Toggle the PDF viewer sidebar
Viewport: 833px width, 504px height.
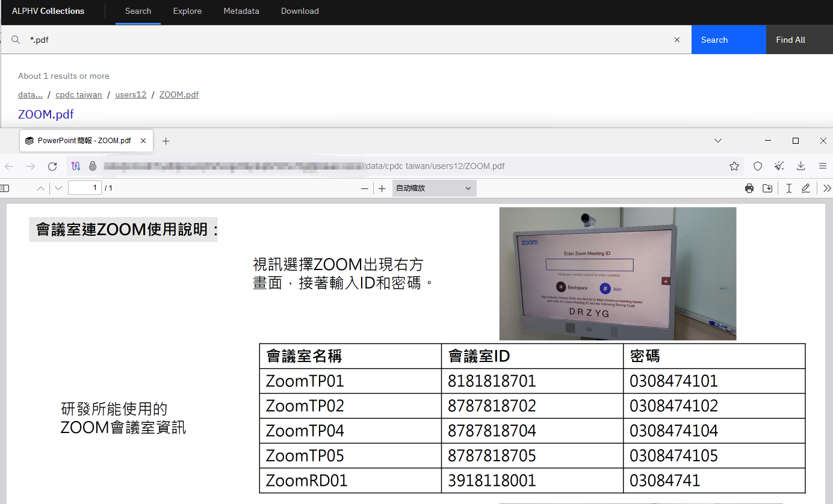(5, 188)
